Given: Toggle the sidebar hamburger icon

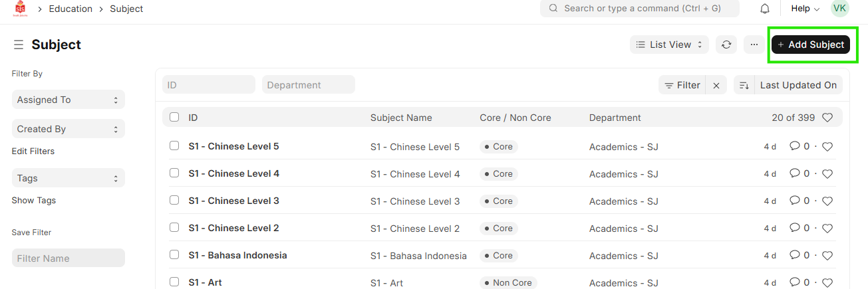Looking at the screenshot, I should pos(19,45).
